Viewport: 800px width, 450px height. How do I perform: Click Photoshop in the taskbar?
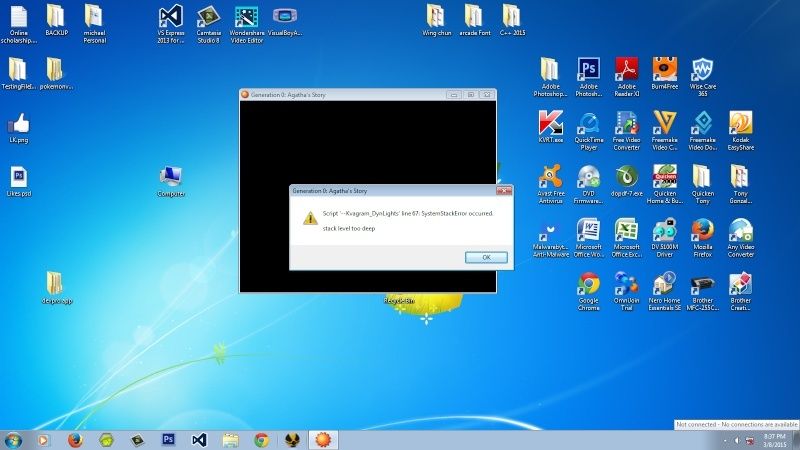click(168, 440)
